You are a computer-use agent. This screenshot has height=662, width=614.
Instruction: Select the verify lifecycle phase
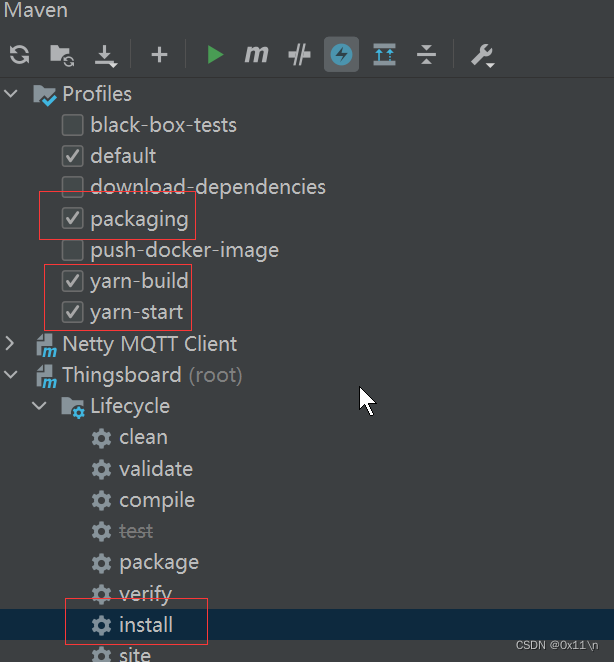[146, 595]
